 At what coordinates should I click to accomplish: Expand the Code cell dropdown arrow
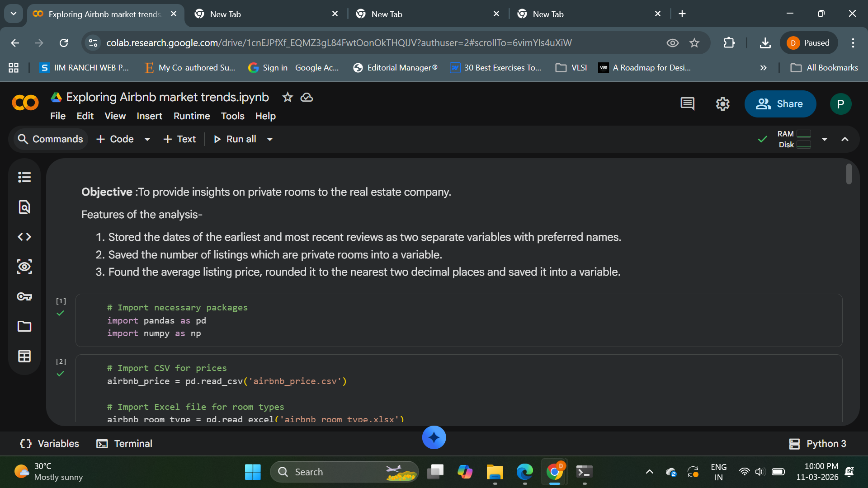147,139
